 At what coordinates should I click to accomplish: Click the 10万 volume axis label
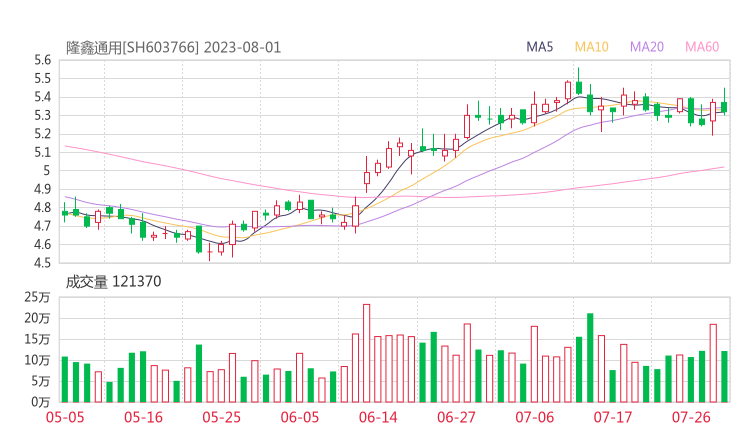37,361
